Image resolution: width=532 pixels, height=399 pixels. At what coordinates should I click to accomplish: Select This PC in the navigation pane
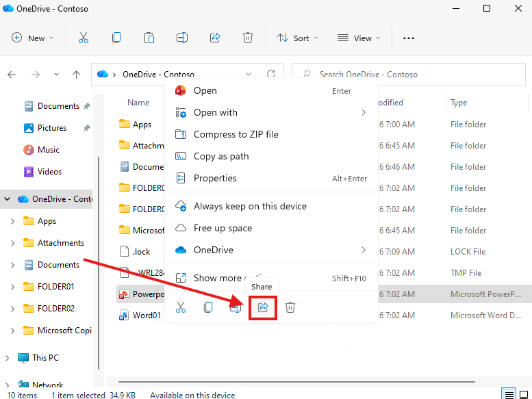(45, 358)
